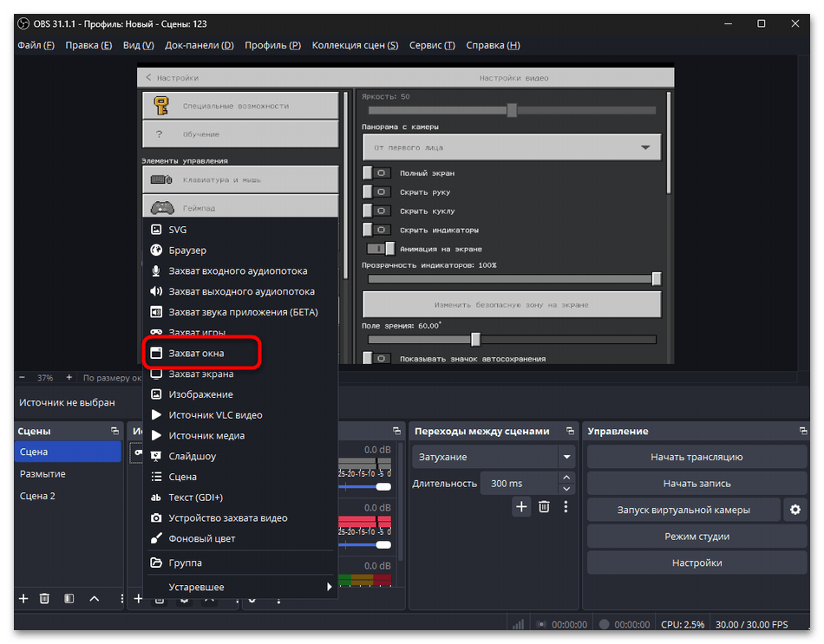Click Клавиатура и мышь in preview
This screenshot has height=644, width=824.
click(x=240, y=179)
